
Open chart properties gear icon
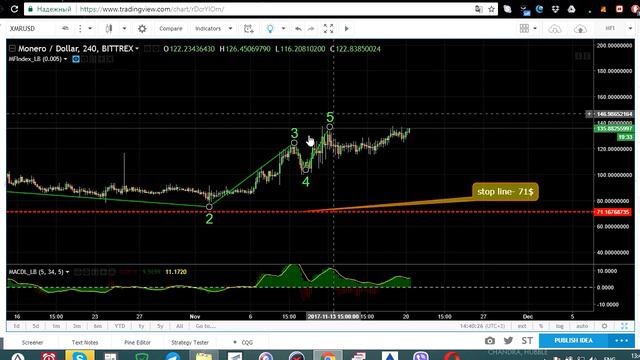[142, 29]
